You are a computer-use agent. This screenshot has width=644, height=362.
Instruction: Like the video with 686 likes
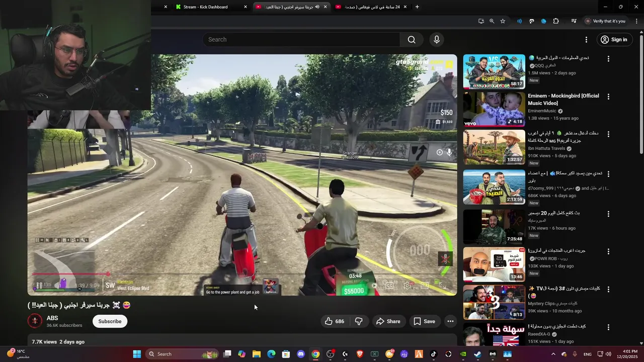335,321
